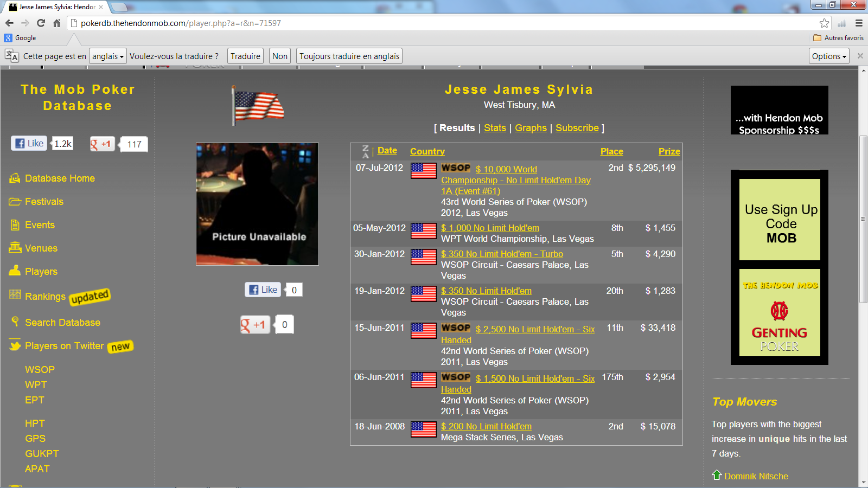Click the Traduire button
The width and height of the screenshot is (868, 488).
point(245,56)
